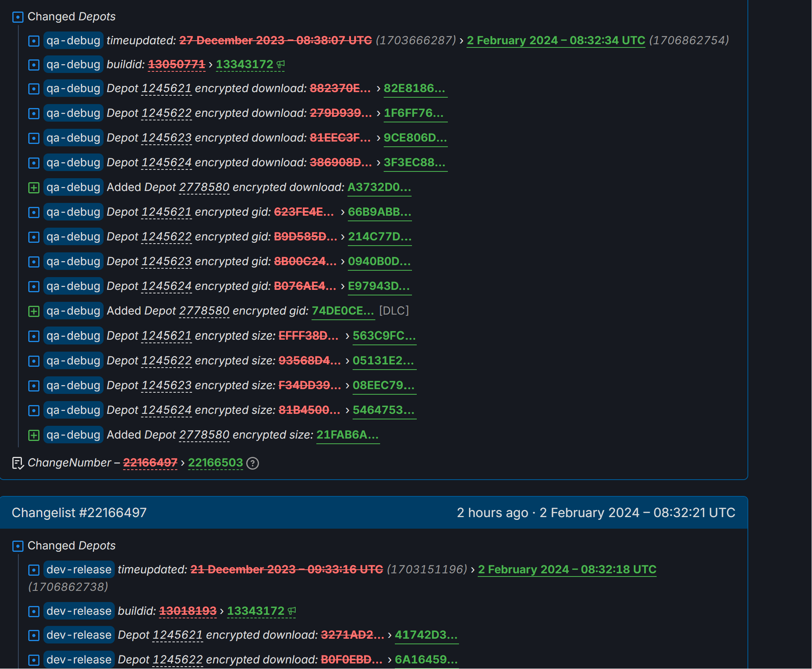This screenshot has height=669, width=812.
Task: Click the green plus icon for Added Depot 2778580 encrypted size
Action: [34, 435]
